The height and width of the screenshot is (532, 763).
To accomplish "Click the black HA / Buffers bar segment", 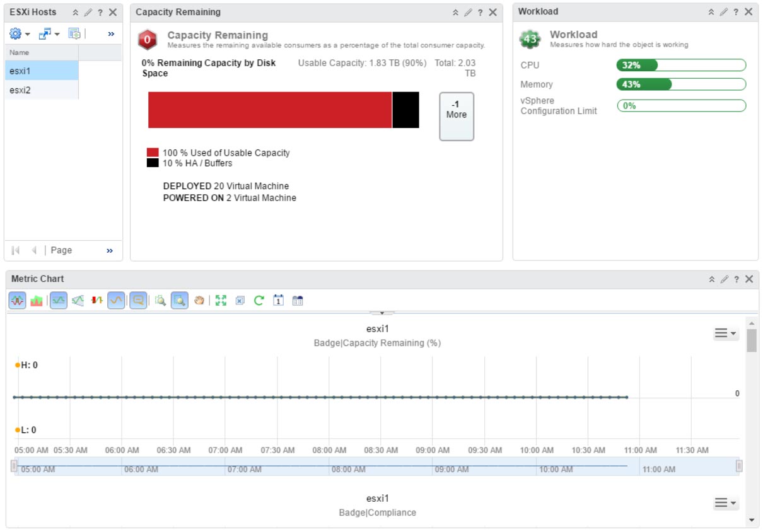I will pyautogui.click(x=406, y=110).
